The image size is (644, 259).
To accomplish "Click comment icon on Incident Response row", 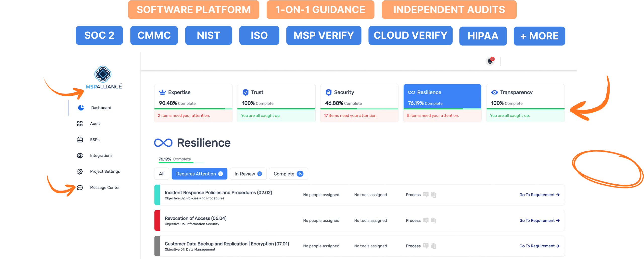I will tap(425, 195).
